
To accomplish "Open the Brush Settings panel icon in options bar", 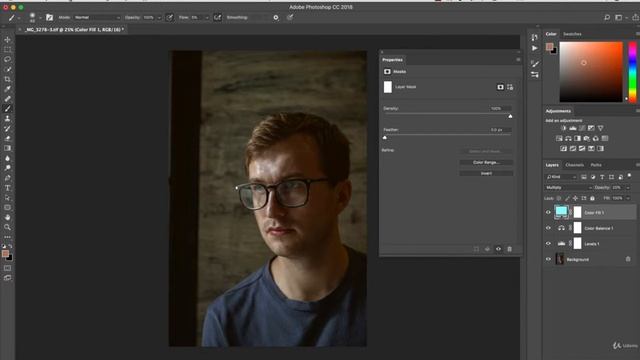I will point(49,18).
